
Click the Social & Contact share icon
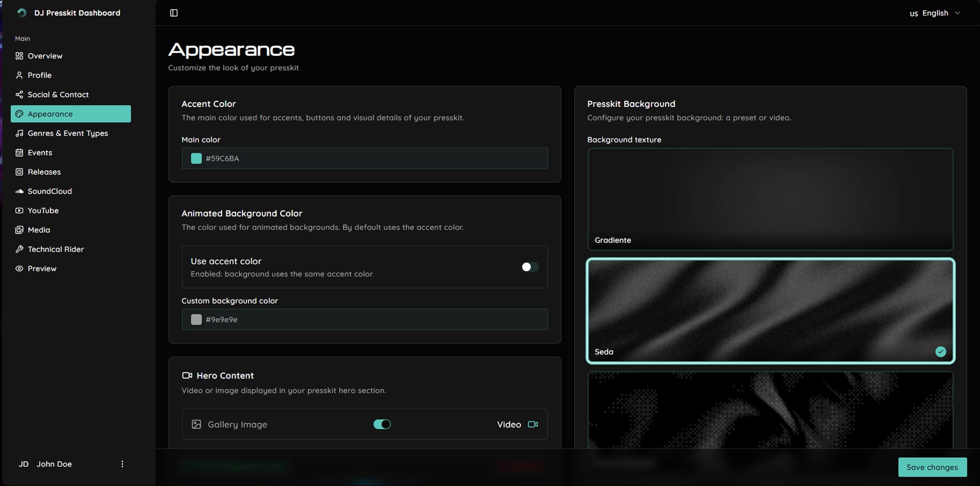(x=20, y=94)
